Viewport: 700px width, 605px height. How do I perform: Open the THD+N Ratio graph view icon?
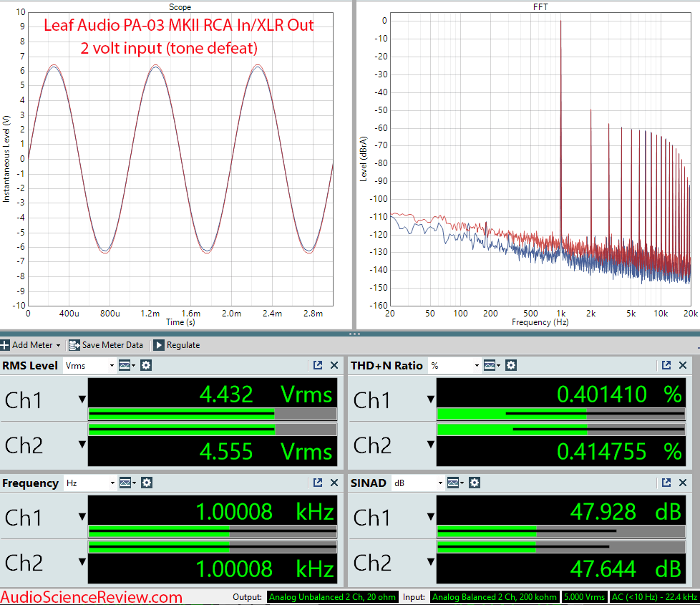[x=492, y=366]
